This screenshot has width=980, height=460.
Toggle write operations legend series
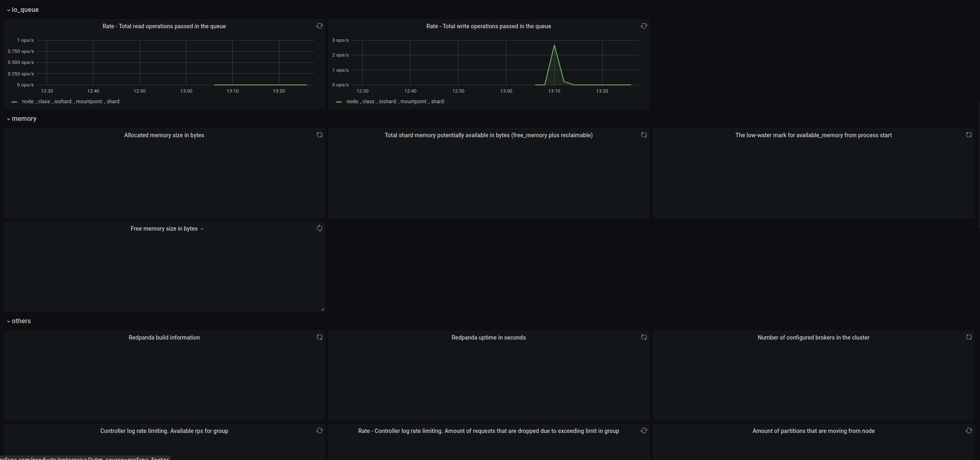tap(395, 102)
